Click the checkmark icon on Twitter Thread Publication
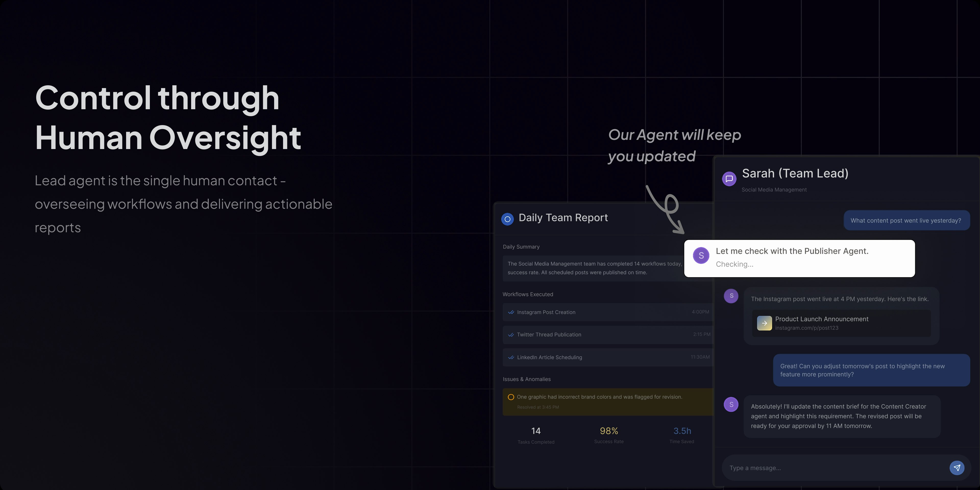Screen dimensions: 980x490 pyautogui.click(x=511, y=335)
